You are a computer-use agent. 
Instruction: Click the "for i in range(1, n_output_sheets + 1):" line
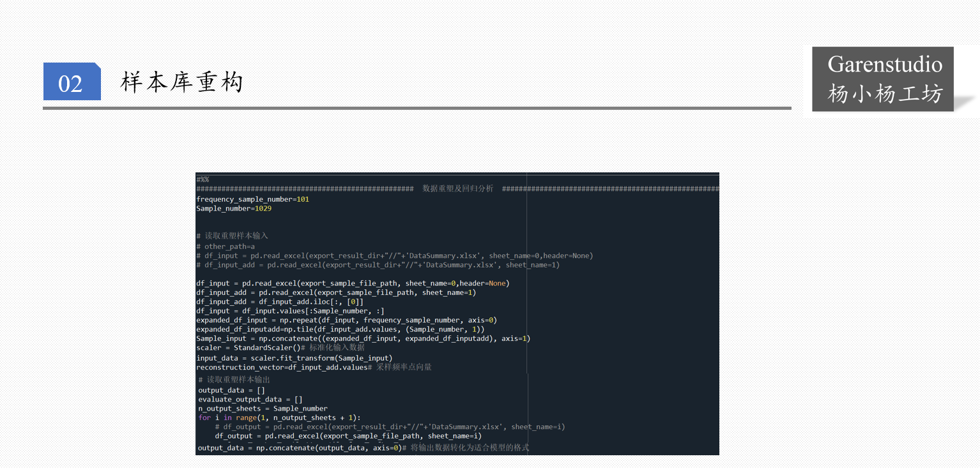(x=279, y=418)
